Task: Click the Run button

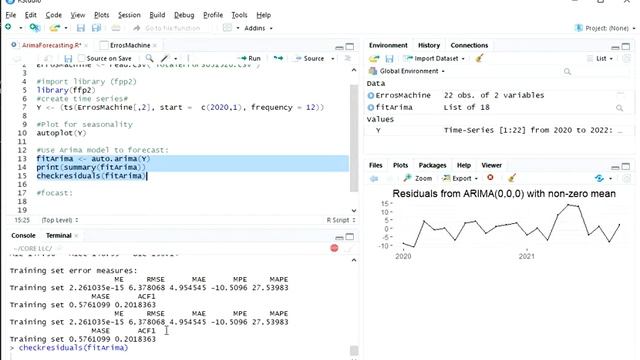Action: pos(249,58)
